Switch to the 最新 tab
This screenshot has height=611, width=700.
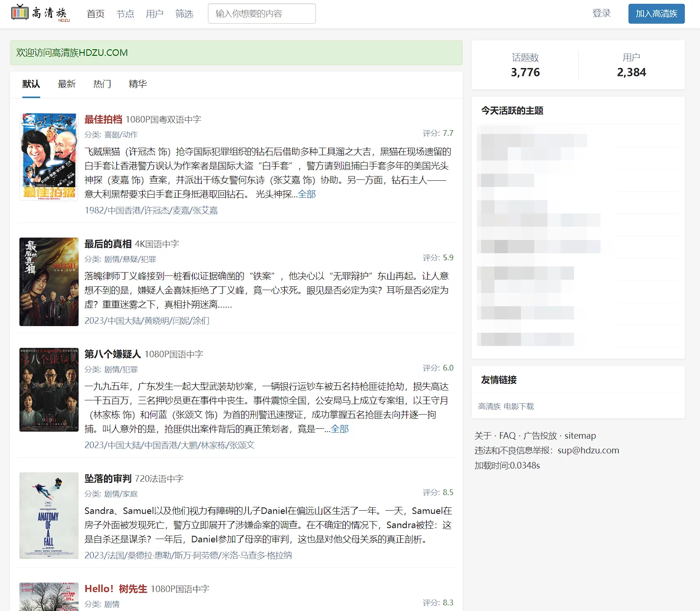pyautogui.click(x=67, y=84)
